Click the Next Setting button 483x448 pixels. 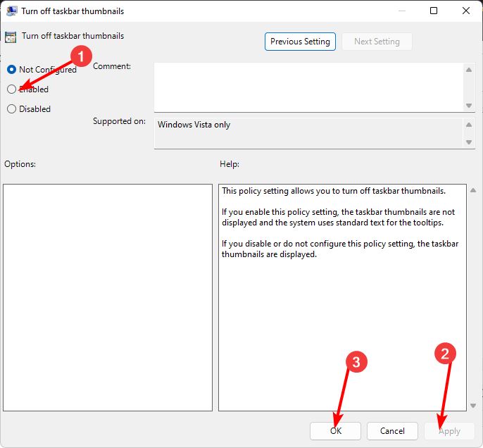pyautogui.click(x=377, y=42)
